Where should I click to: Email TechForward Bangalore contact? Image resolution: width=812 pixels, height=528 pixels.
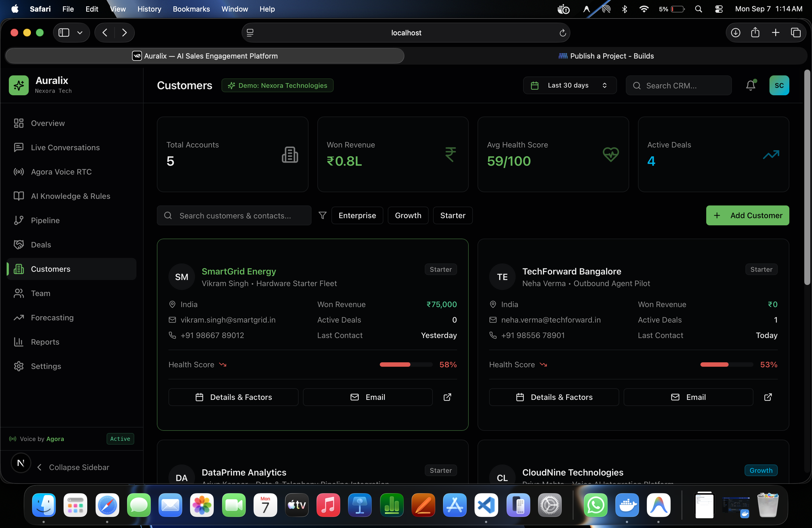point(689,397)
